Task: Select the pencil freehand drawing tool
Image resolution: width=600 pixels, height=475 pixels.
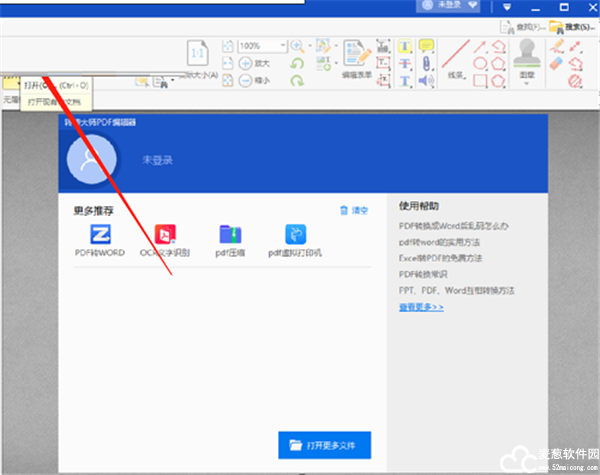Action: point(557,46)
